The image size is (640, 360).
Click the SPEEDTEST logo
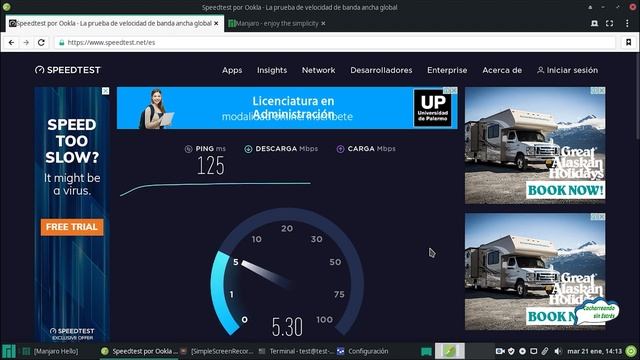pyautogui.click(x=68, y=70)
